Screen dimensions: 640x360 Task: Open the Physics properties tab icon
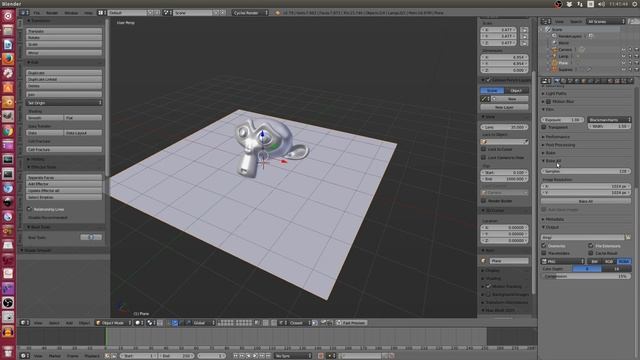[630, 81]
